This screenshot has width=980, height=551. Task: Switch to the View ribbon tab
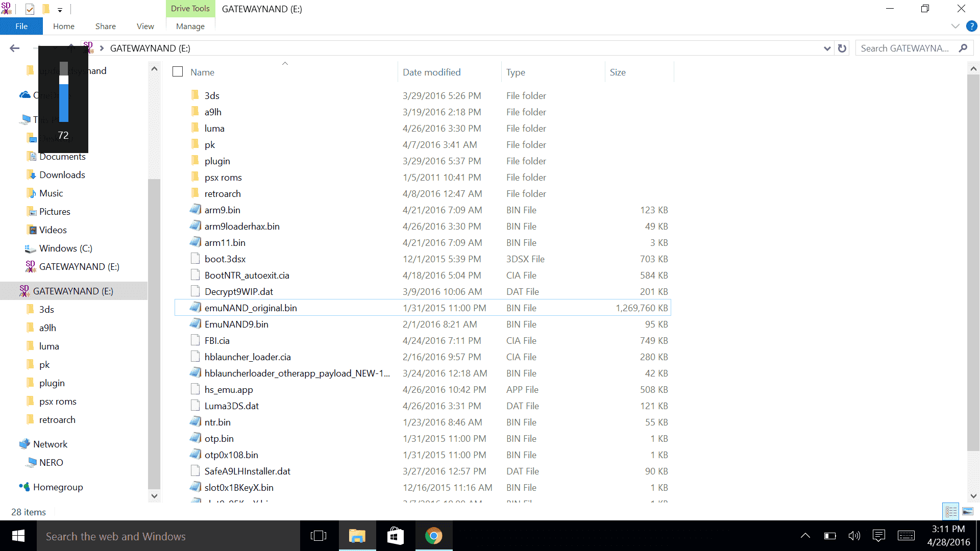(x=145, y=26)
